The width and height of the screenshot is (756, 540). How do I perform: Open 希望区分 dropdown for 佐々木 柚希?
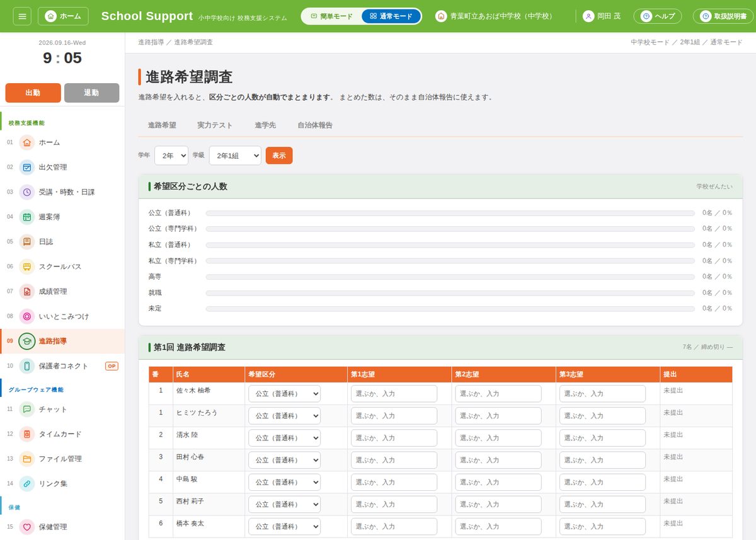tap(284, 394)
